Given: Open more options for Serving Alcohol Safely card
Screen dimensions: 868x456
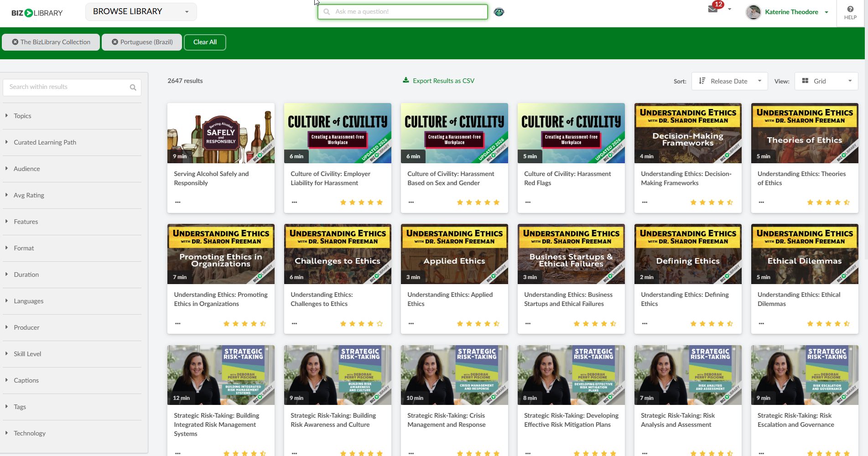Looking at the screenshot, I should pos(178,202).
